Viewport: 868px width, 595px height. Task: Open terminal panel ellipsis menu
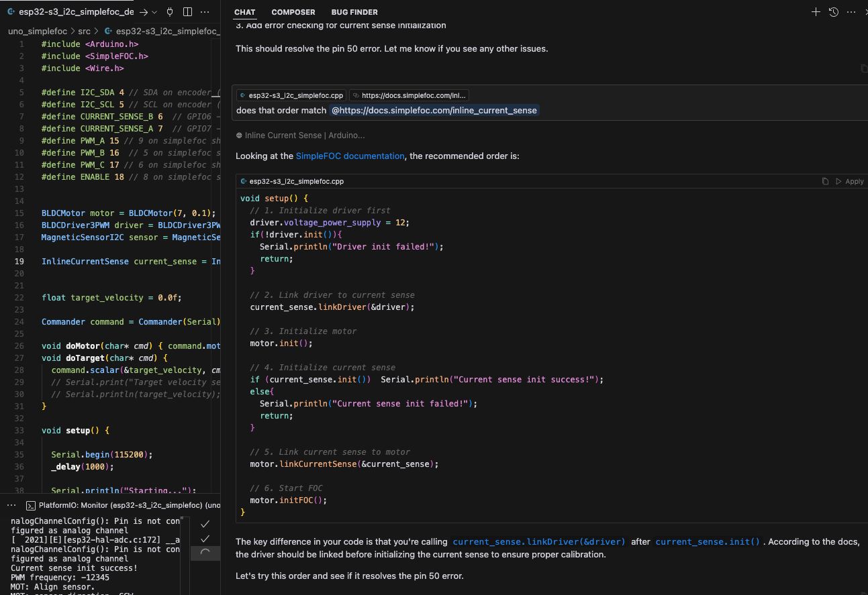pos(11,505)
